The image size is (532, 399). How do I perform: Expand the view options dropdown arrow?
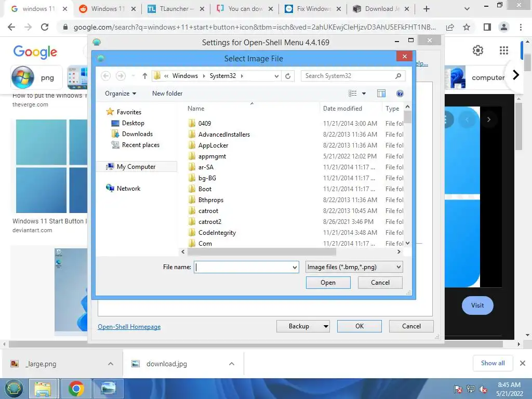click(x=364, y=94)
